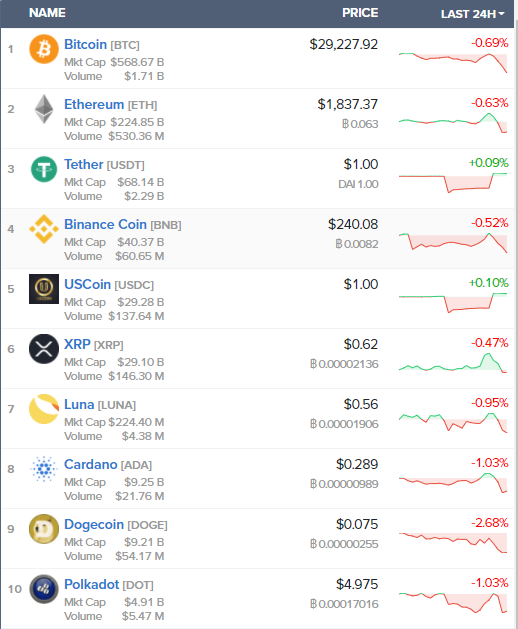This screenshot has width=518, height=629.
Task: Click the XRP 24h sparkline chart
Action: point(453,363)
